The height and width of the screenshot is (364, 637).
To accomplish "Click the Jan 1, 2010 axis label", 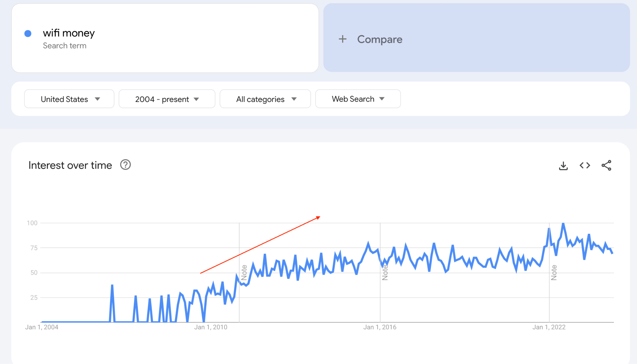I will click(x=211, y=327).
